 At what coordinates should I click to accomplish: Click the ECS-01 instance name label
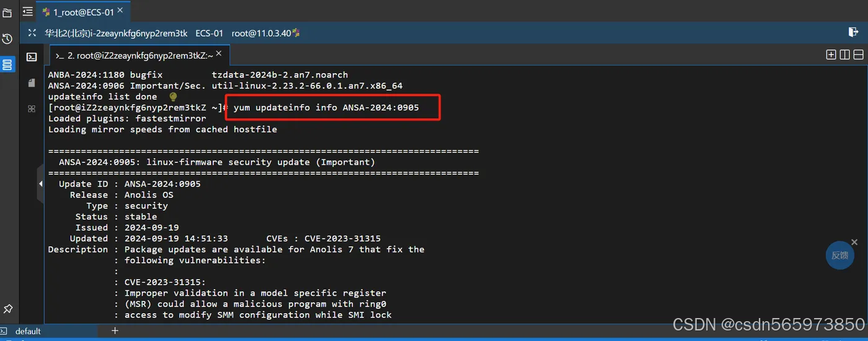point(209,33)
